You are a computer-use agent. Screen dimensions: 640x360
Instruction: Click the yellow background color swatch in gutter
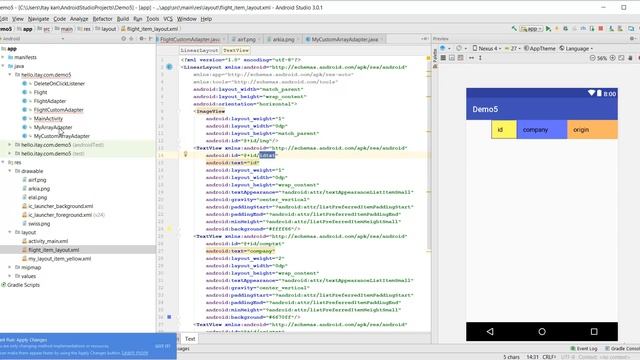click(169, 229)
